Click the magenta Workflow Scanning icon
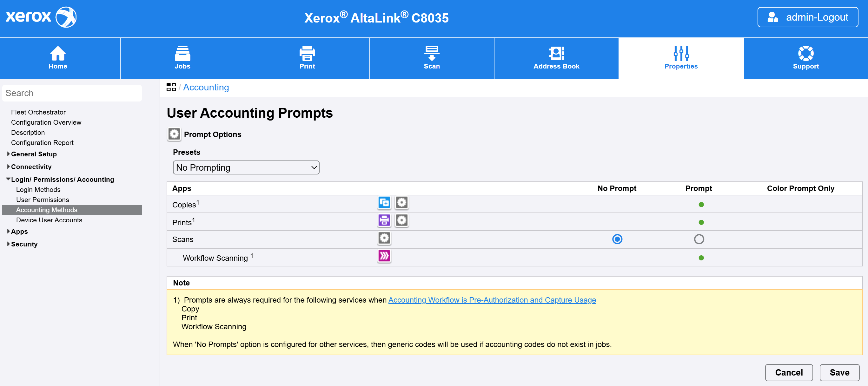868x386 pixels. [x=384, y=256]
